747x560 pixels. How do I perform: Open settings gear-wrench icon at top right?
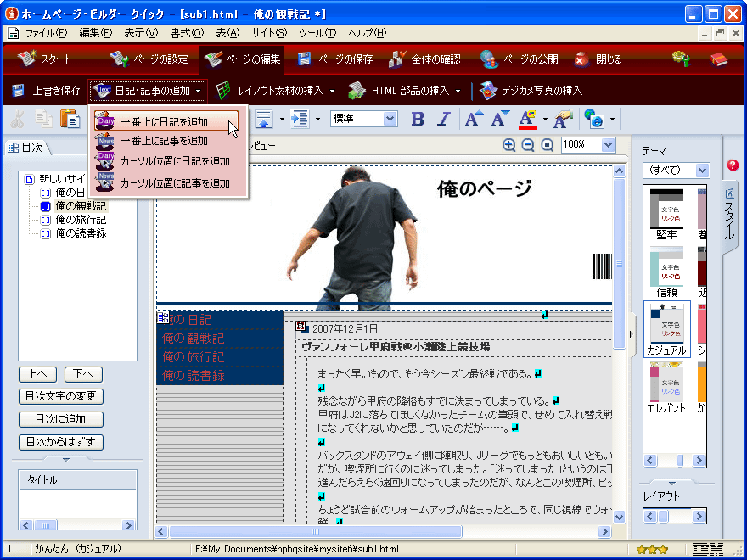pyautogui.click(x=682, y=59)
